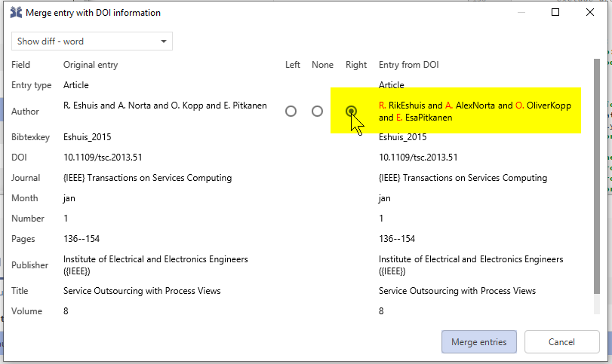Click the DOI field label
This screenshot has height=364, width=612.
pos(19,158)
